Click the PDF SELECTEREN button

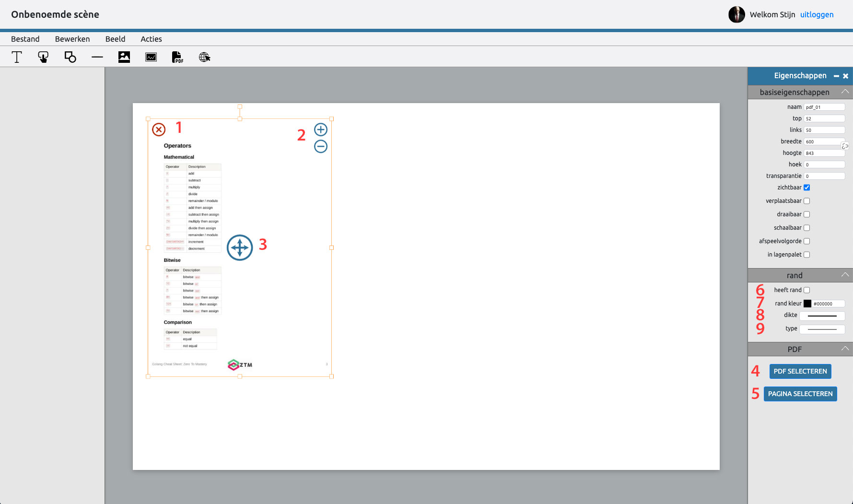coord(800,371)
